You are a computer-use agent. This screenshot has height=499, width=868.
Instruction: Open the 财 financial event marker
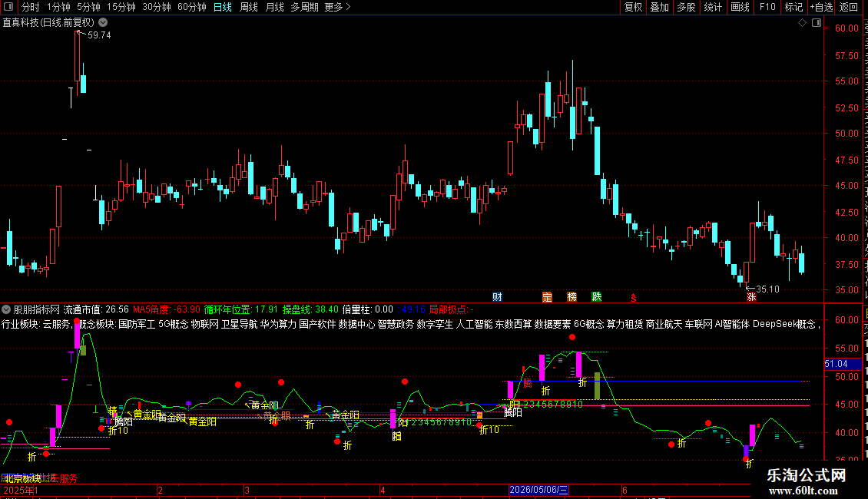coord(497,297)
